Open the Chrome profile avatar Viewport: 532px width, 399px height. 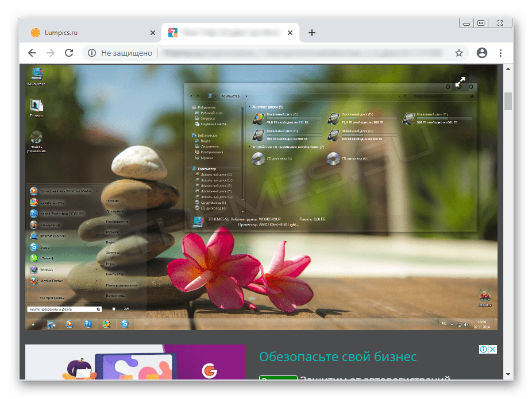481,53
